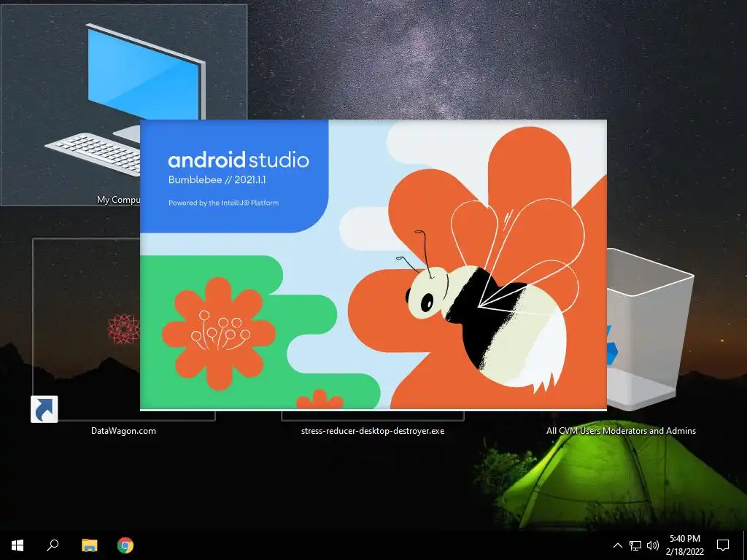The width and height of the screenshot is (747, 560).
Task: Launch Google Chrome from taskbar
Action: point(125,545)
